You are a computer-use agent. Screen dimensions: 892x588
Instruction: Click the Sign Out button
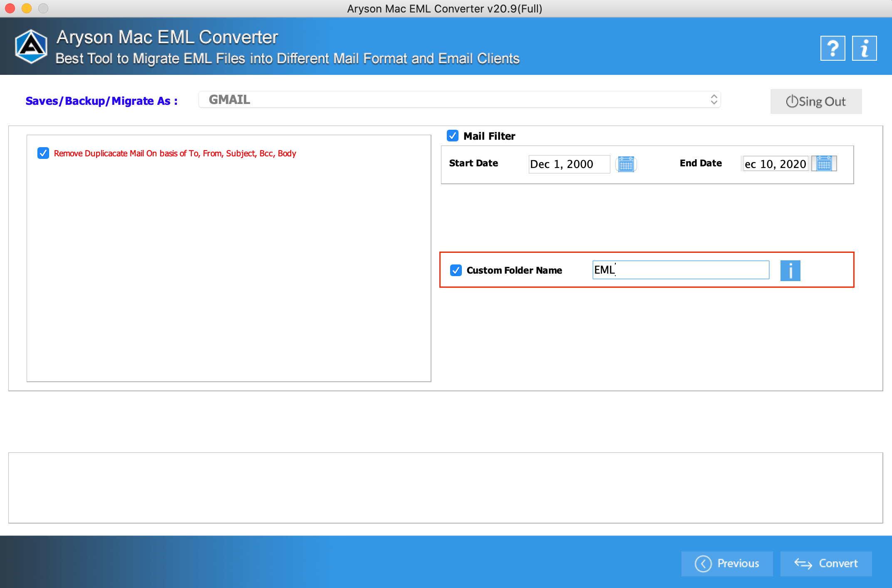click(x=815, y=100)
